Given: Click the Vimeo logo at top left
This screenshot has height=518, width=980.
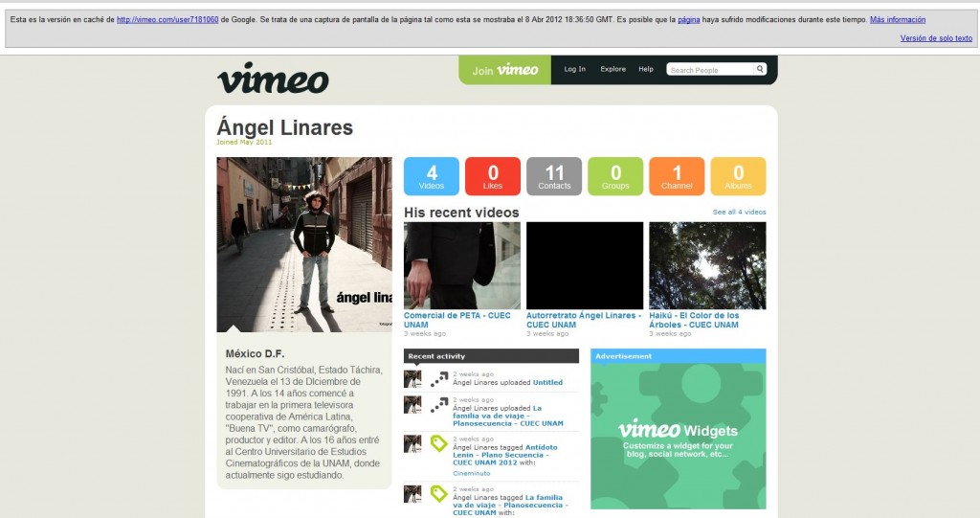Looking at the screenshot, I should point(273,78).
